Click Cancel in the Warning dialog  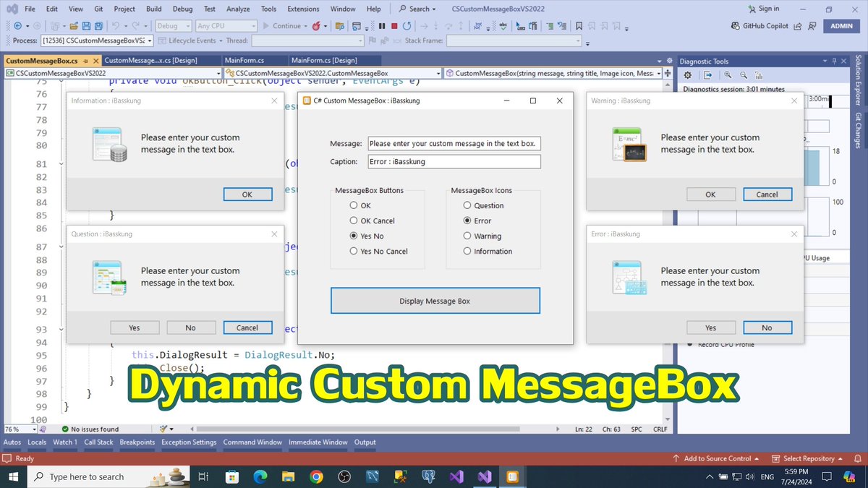click(767, 194)
